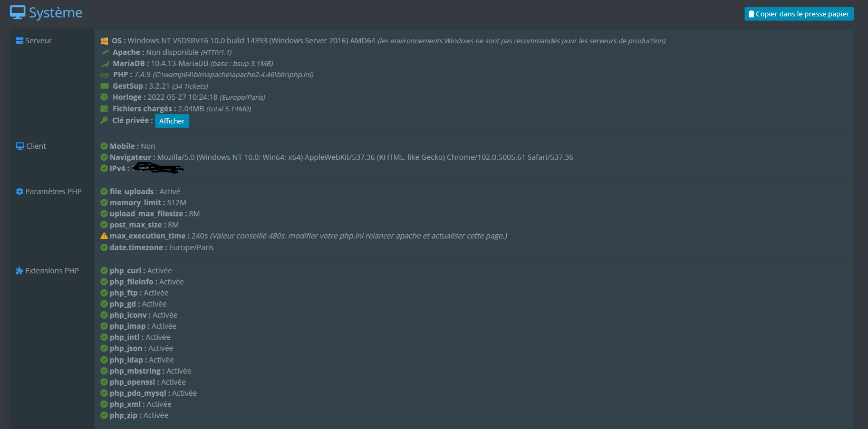Click the Windows logo beside OS
Image resolution: width=868 pixels, height=429 pixels.
click(x=104, y=41)
